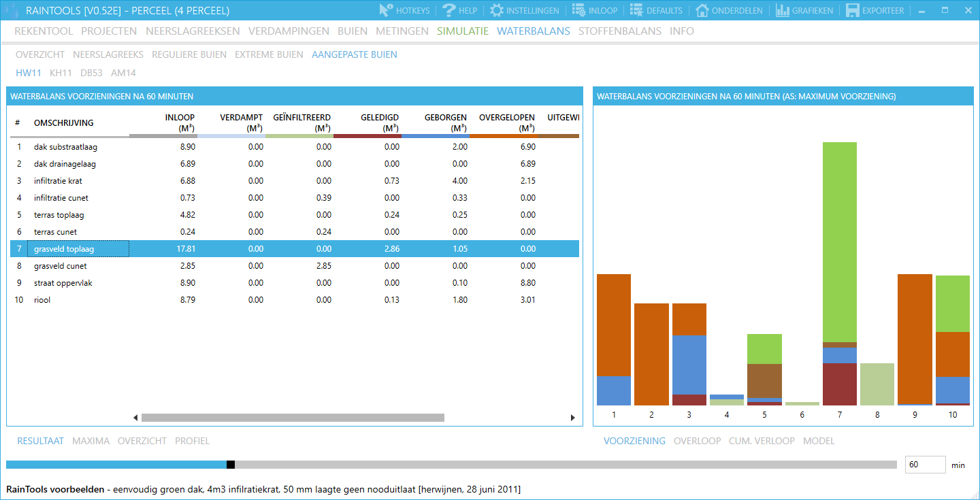
Task: Click chart bar number 7
Action: pyautogui.click(x=840, y=273)
